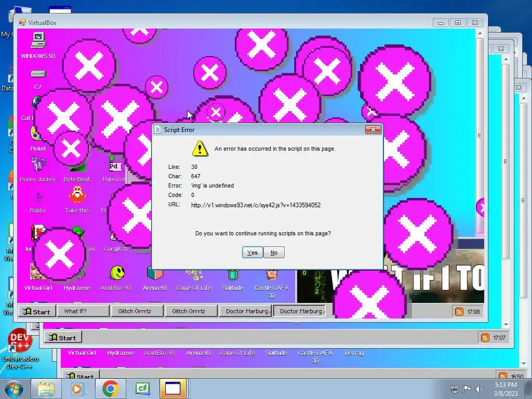Click the RSS feed icon beside 17:07
This screenshot has height=399, width=532.
[x=485, y=338]
